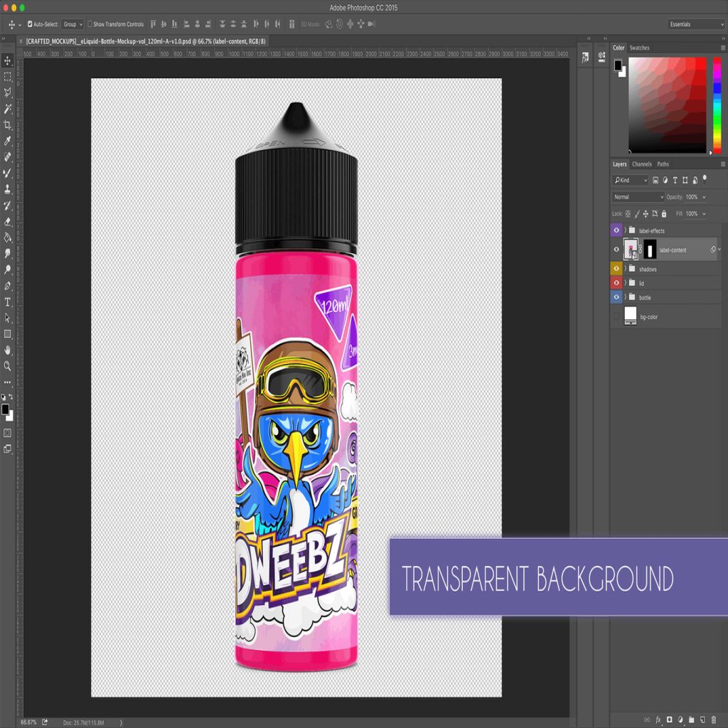The width and height of the screenshot is (728, 728).
Task: Choose the Hand tool
Action: coord(8,350)
